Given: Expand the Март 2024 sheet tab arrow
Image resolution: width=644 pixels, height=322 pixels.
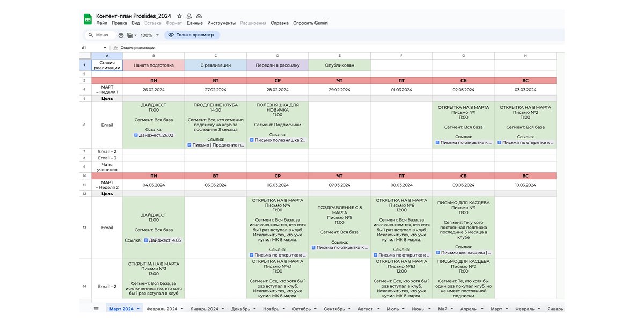Looking at the screenshot, I should [x=138, y=309].
